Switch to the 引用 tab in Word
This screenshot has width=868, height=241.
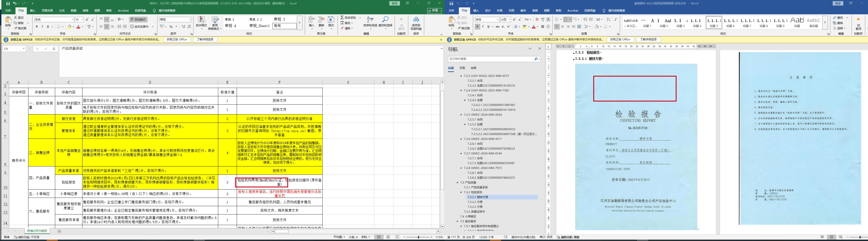tap(511, 11)
